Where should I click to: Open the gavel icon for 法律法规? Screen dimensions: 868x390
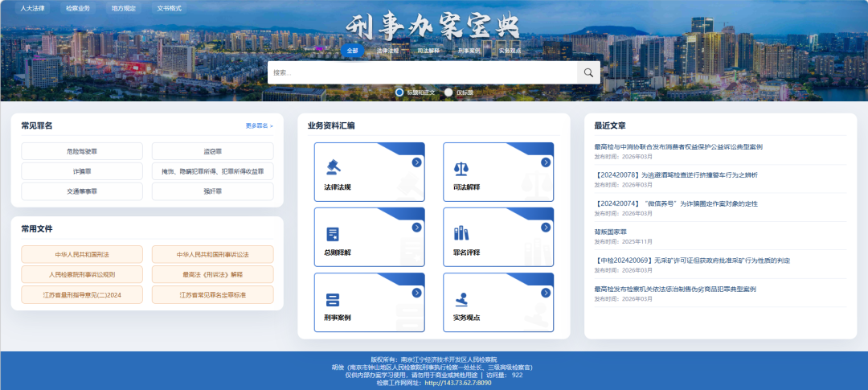coord(332,167)
